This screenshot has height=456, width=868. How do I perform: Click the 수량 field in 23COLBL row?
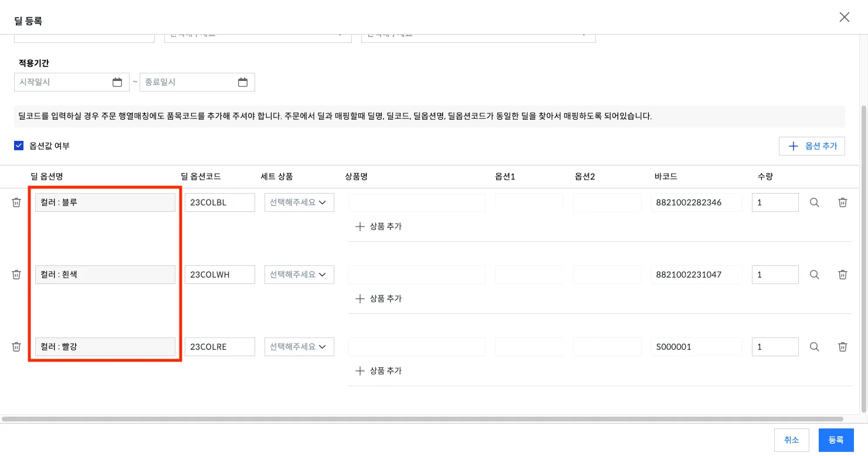point(775,202)
